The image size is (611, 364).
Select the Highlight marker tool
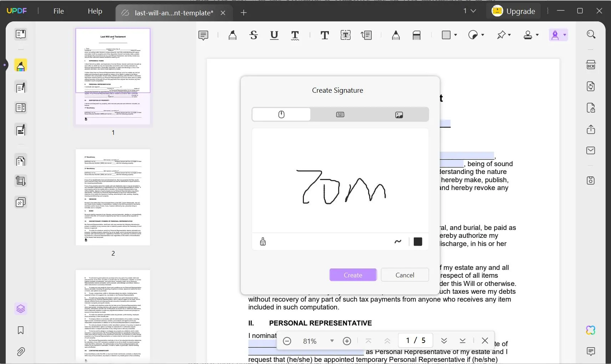point(233,35)
